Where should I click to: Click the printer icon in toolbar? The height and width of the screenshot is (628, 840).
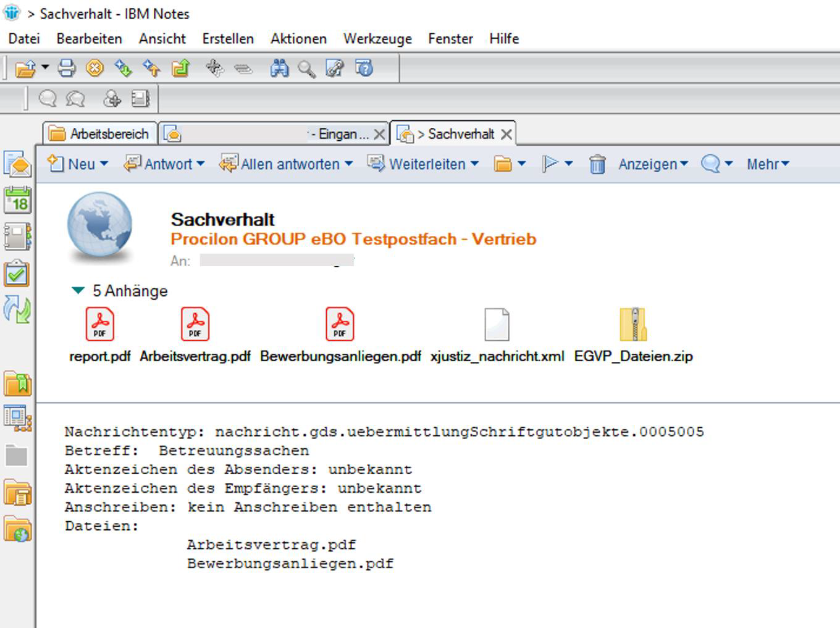click(x=67, y=68)
